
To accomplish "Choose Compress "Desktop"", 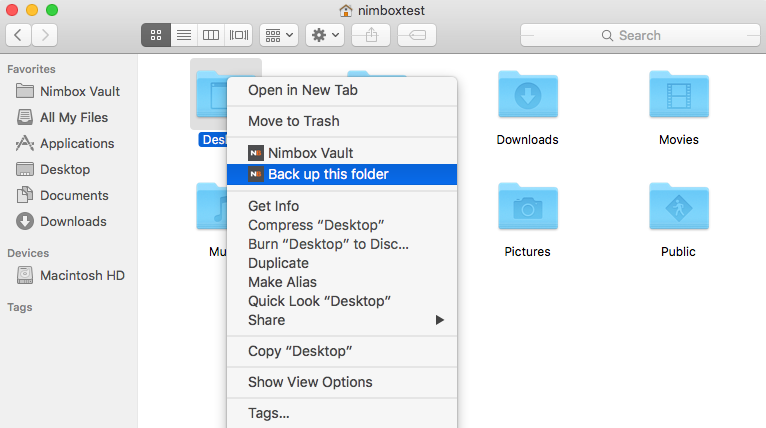I will [342, 225].
